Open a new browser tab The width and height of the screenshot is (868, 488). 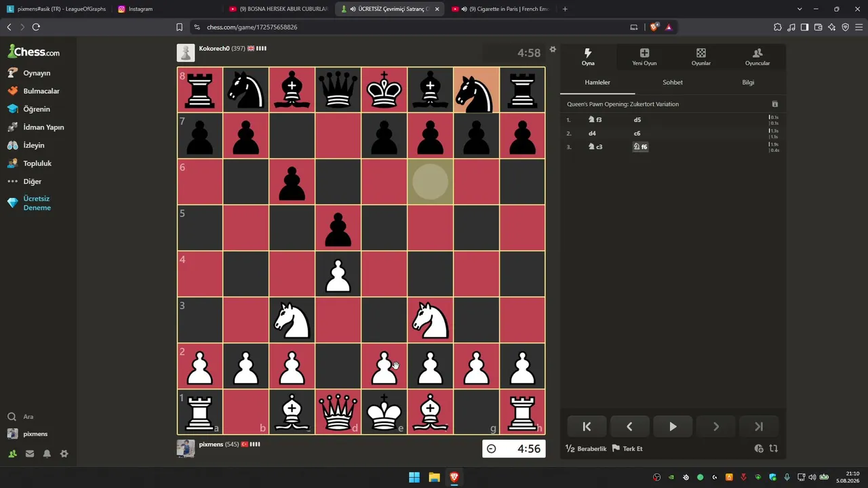click(x=565, y=9)
